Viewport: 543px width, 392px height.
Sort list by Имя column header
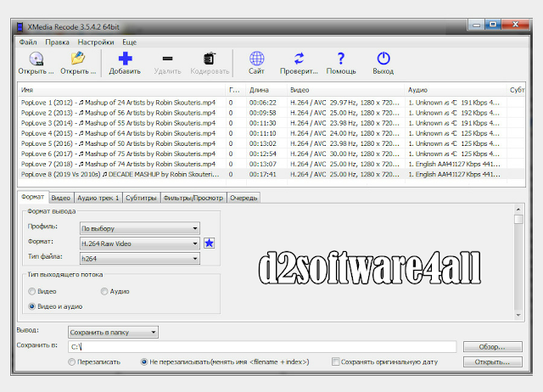(121, 90)
